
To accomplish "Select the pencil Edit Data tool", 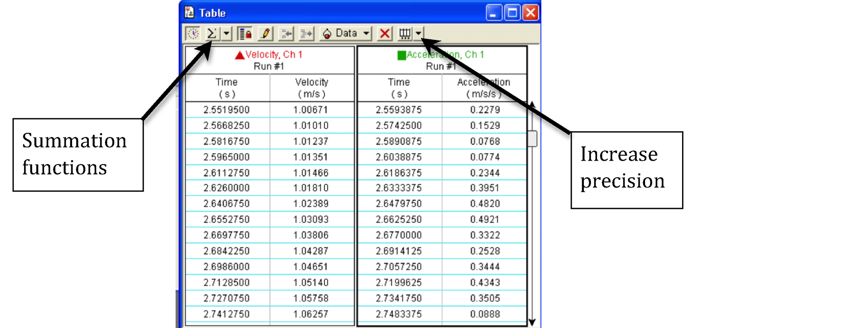I will click(265, 34).
